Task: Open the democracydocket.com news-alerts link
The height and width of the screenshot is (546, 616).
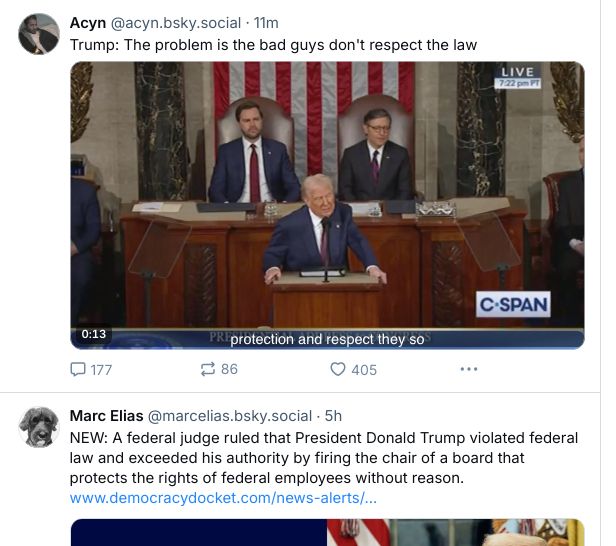Action: (223, 498)
